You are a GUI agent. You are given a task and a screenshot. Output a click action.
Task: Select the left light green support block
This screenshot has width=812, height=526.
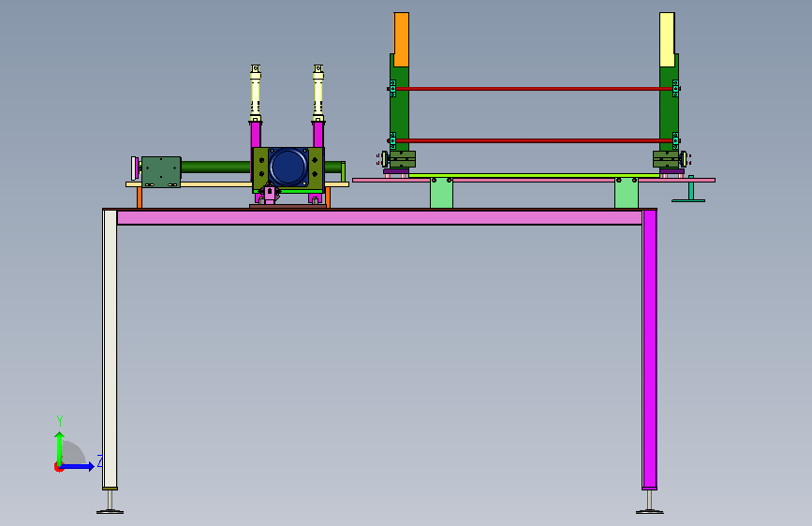coord(441,193)
